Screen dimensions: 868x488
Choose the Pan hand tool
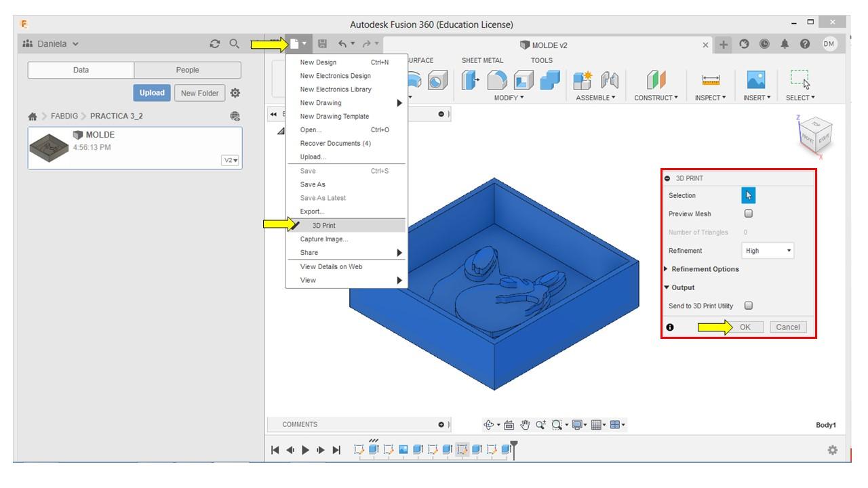[x=524, y=425]
